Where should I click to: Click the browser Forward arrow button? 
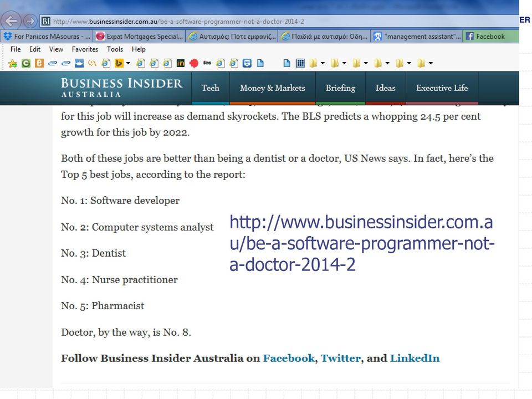[30, 22]
